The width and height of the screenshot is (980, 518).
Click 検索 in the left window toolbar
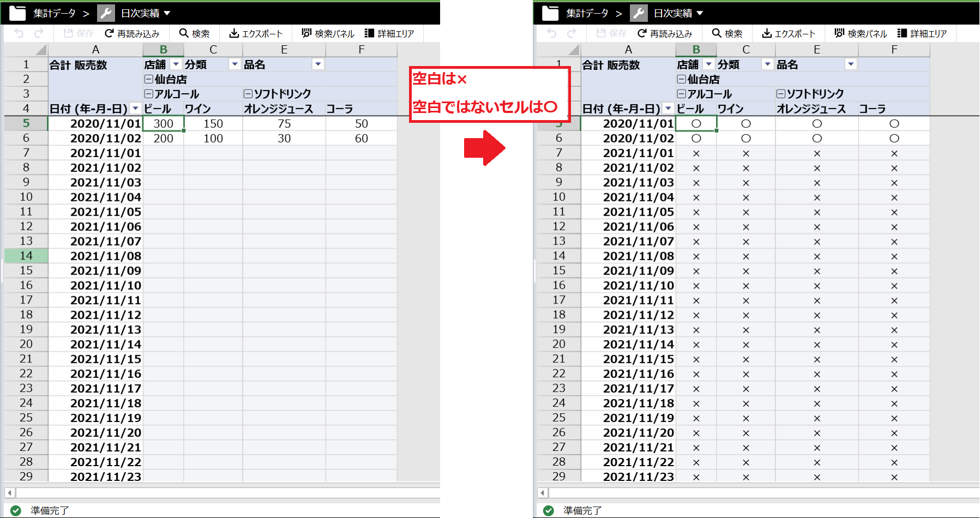(x=195, y=33)
